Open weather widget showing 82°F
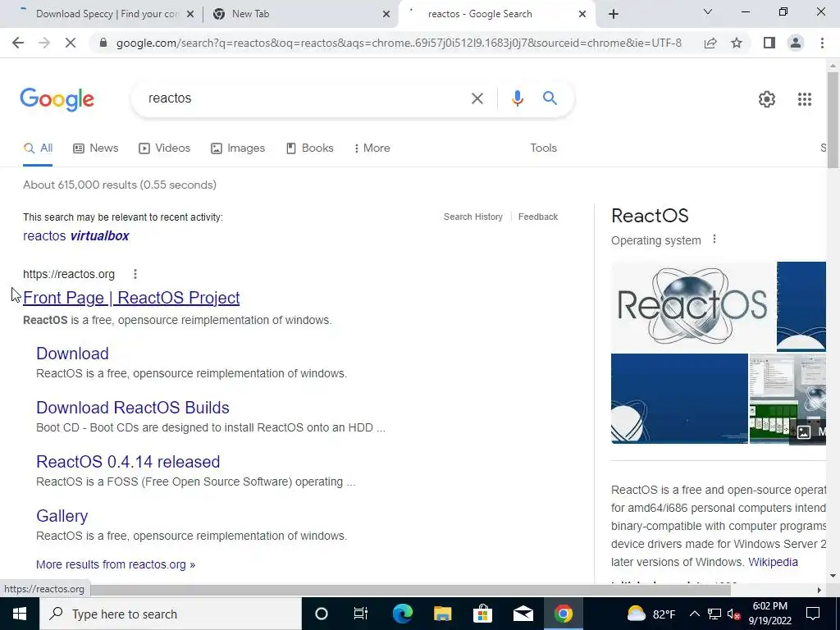This screenshot has width=840, height=630. click(x=651, y=614)
